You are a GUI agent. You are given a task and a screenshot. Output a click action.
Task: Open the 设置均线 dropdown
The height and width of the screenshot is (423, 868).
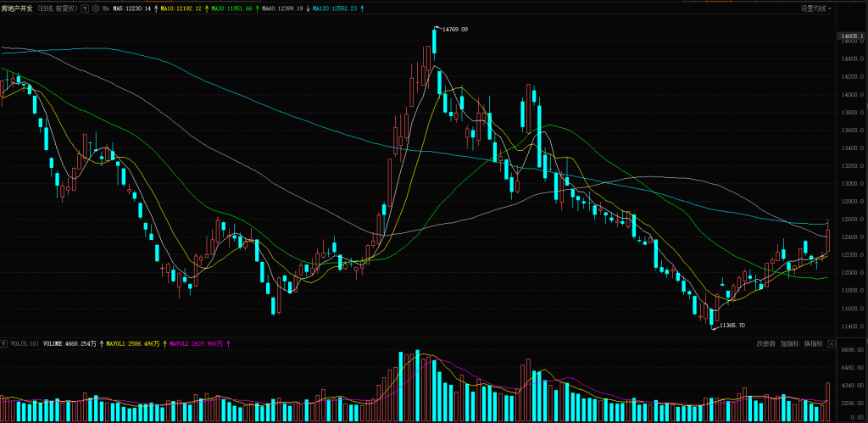click(x=815, y=8)
